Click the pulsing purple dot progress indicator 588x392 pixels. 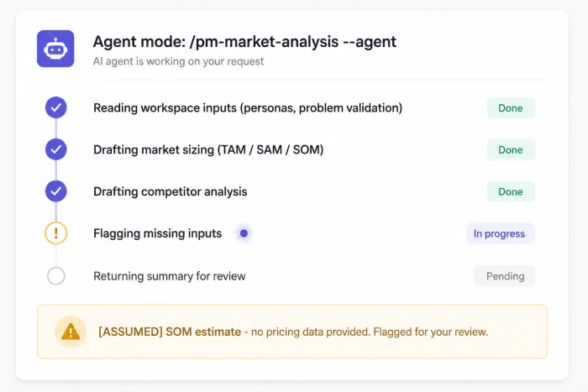tap(244, 233)
